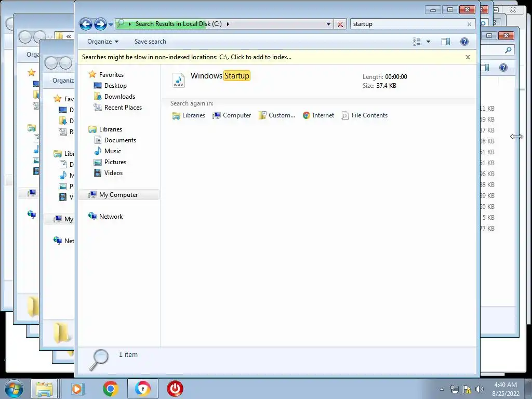Select Network in navigation pane
532x399 pixels.
111,217
